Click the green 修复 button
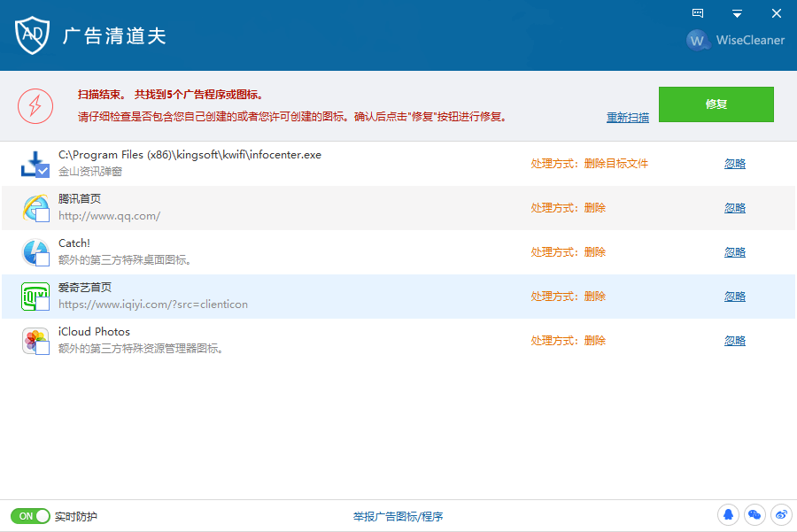The width and height of the screenshot is (797, 532). (x=716, y=104)
